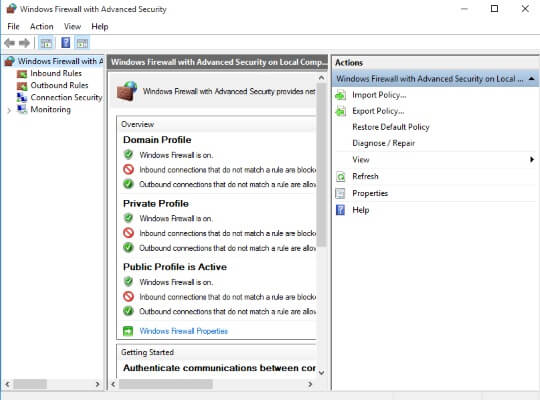Open the View submenu arrow in Actions
The height and width of the screenshot is (400, 540).
pyautogui.click(x=532, y=160)
